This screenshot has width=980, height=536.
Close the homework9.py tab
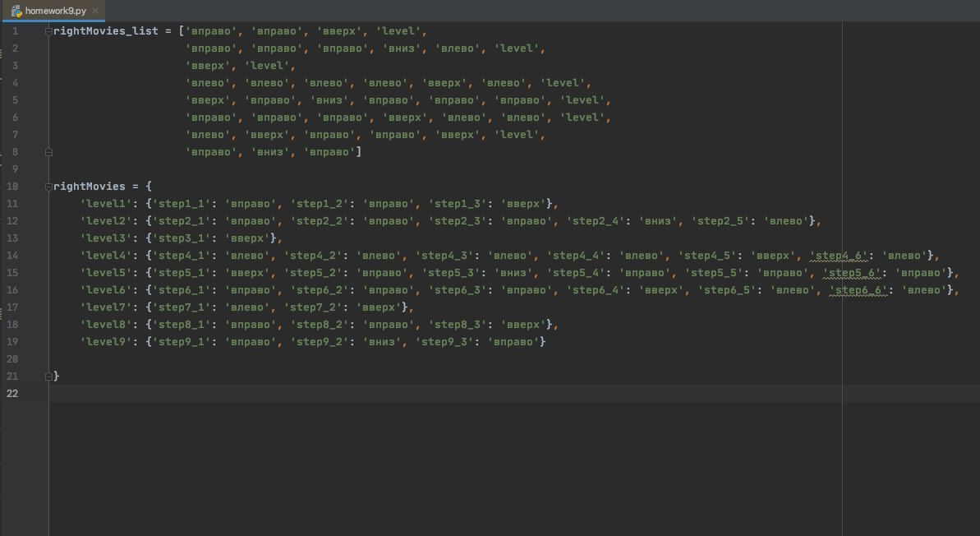[95, 11]
